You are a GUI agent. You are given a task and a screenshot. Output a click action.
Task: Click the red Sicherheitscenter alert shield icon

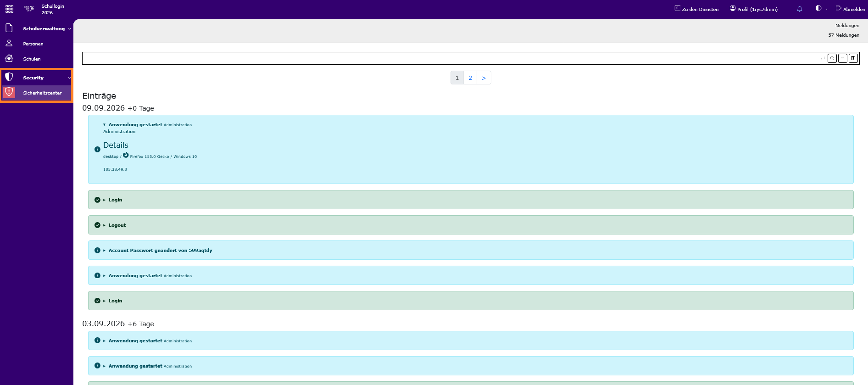click(9, 92)
